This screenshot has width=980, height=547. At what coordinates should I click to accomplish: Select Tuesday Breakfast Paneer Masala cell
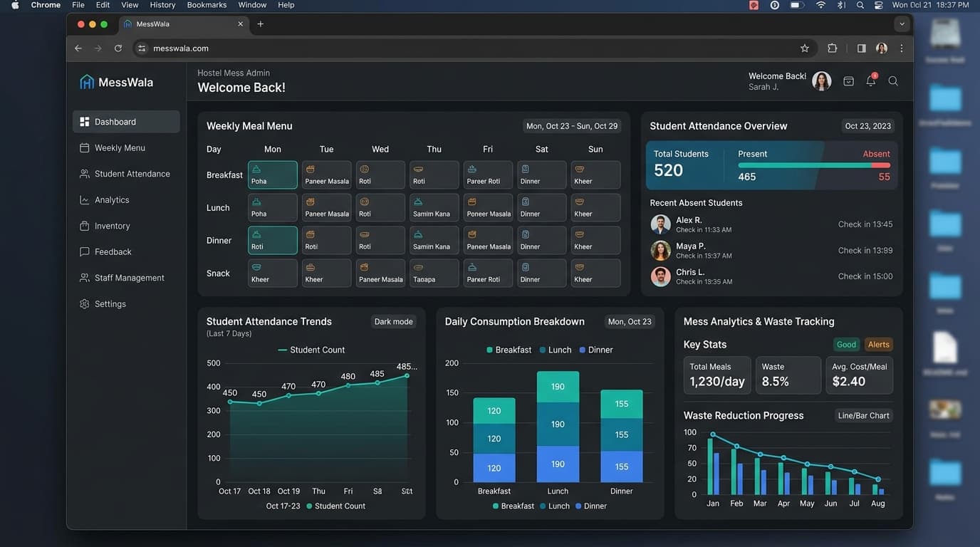[327, 175]
